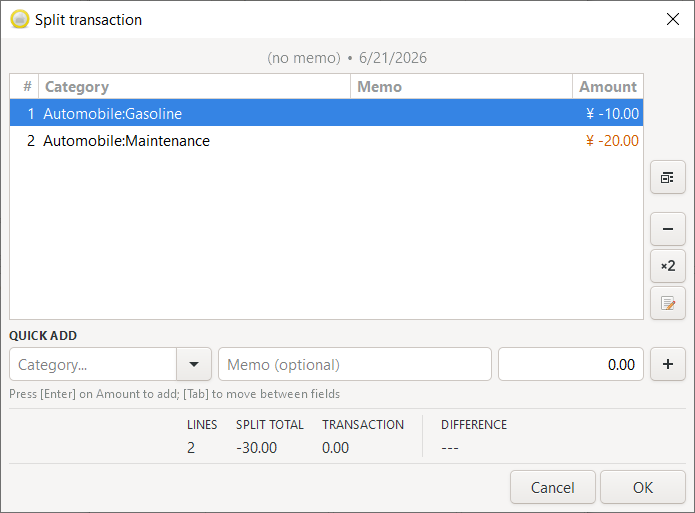This screenshot has width=695, height=513.
Task: Open the edit split line icon button
Action: click(668, 303)
